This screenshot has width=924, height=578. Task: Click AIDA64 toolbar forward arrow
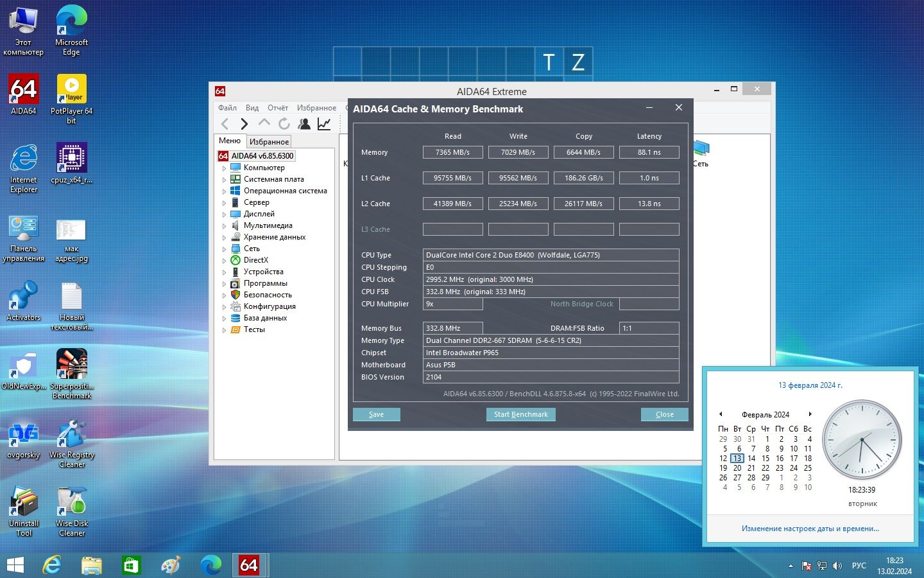click(244, 124)
